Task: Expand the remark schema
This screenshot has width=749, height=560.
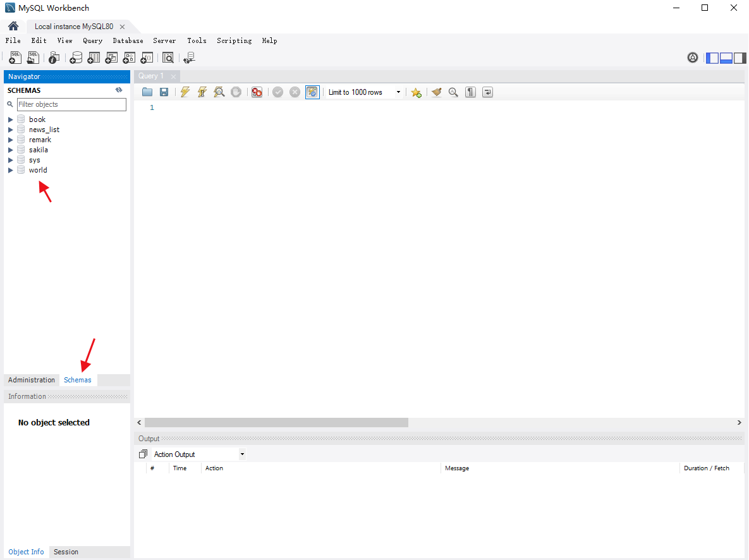Action: [11, 140]
